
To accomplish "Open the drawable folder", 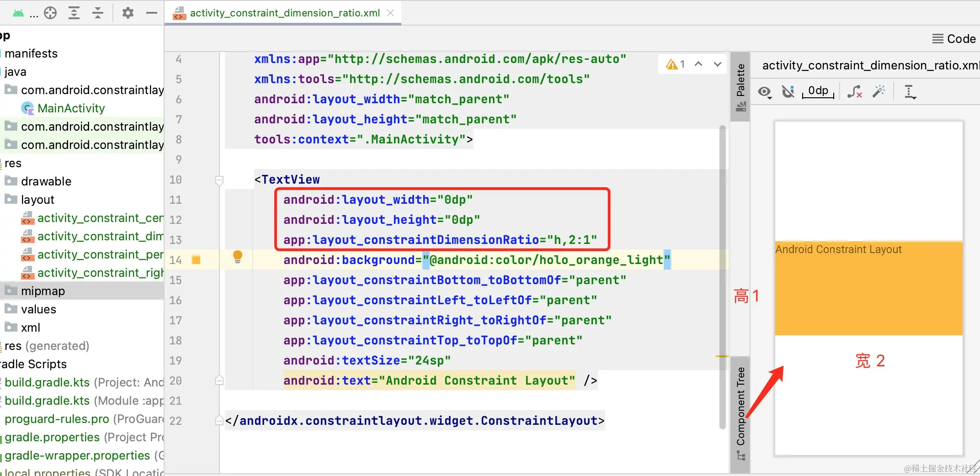I will 46,181.
